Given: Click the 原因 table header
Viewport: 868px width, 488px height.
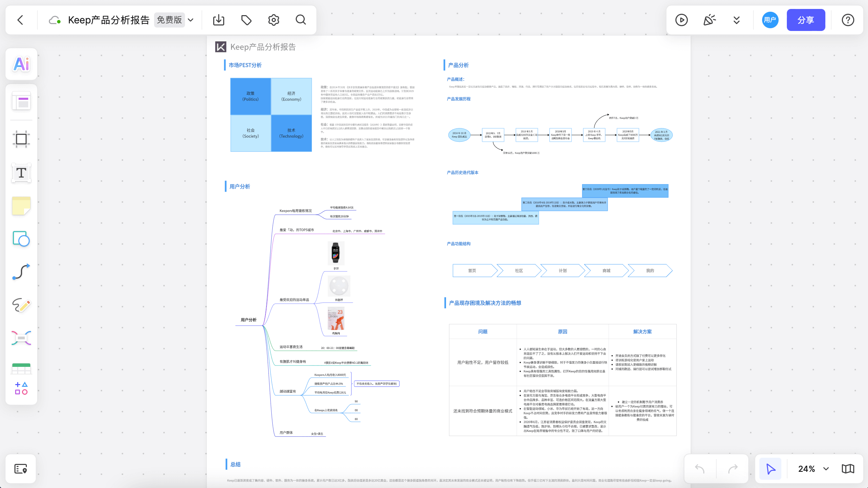Looking at the screenshot, I should tap(563, 331).
